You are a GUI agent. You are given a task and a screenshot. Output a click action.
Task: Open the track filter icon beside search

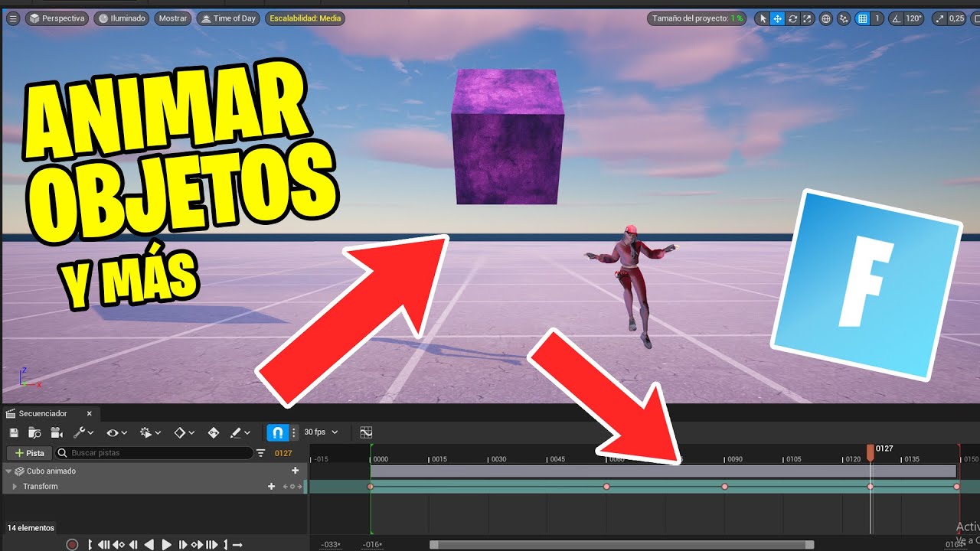pos(261,453)
